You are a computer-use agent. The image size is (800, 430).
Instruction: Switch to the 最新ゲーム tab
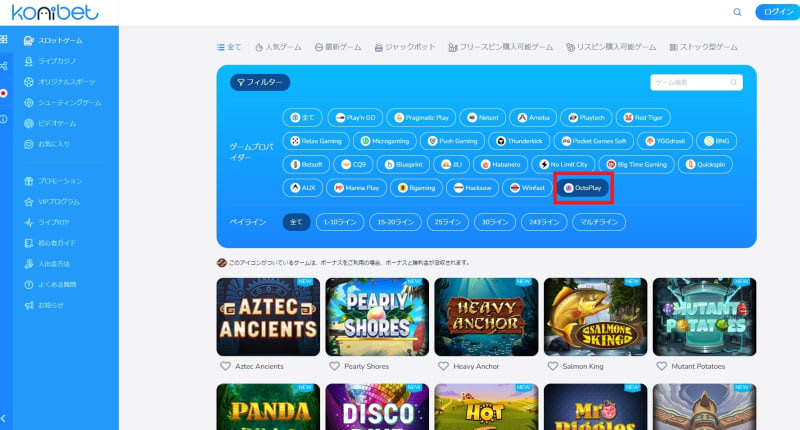(338, 47)
